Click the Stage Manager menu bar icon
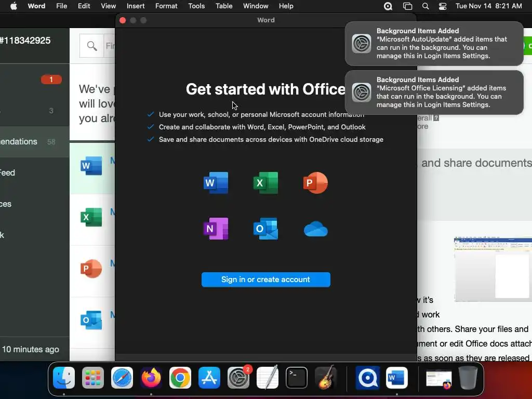This screenshot has width=532, height=399. pos(407,6)
